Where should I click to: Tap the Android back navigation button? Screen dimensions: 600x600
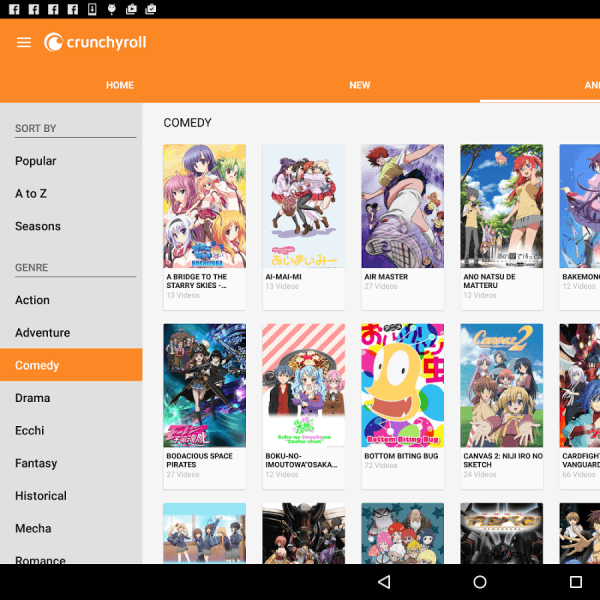[x=384, y=582]
